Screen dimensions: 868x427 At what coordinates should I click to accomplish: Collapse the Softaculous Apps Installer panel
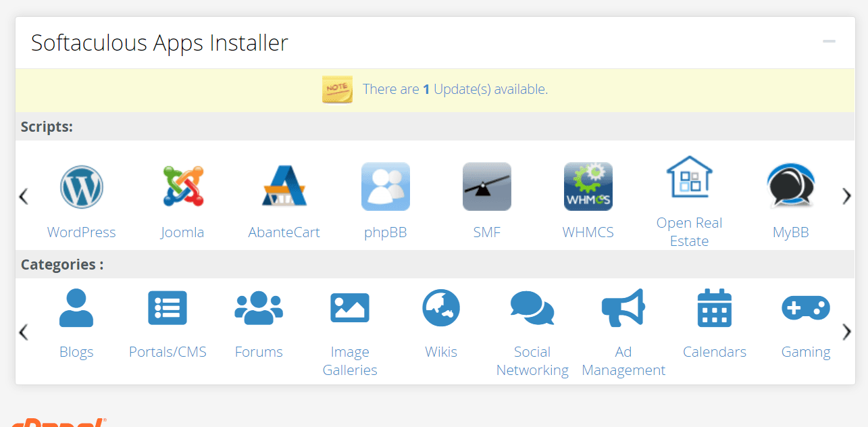pos(829,42)
